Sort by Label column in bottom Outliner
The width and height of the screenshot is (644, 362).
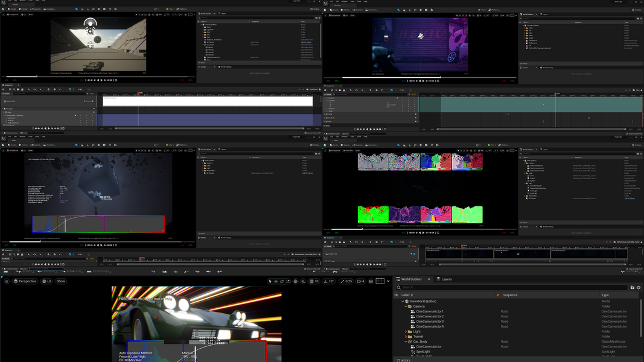[x=407, y=295]
